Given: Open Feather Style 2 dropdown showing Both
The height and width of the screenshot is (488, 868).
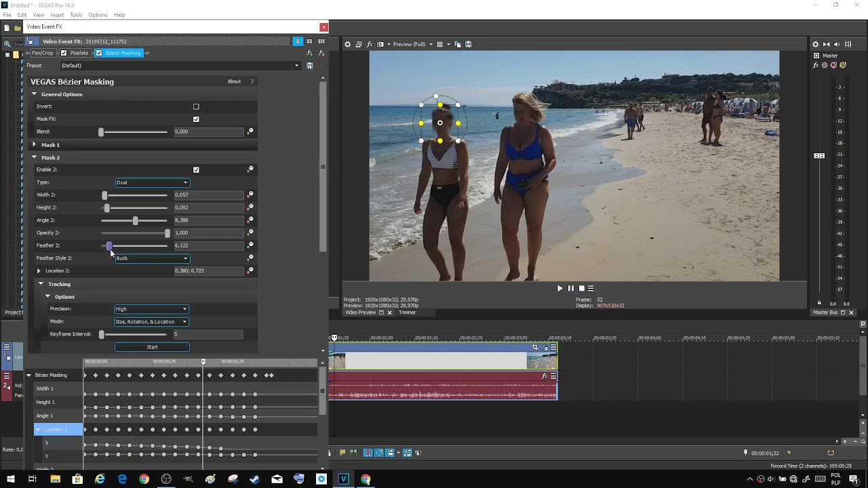Looking at the screenshot, I should click(152, 258).
